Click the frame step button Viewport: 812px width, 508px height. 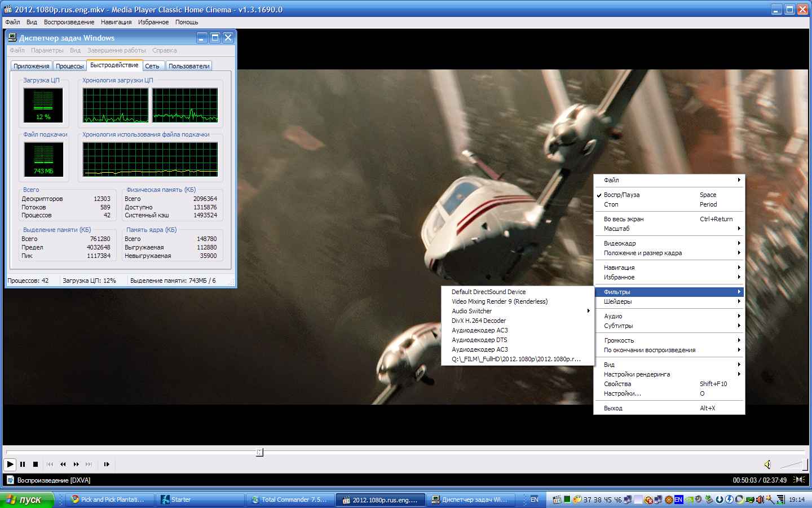coord(107,465)
